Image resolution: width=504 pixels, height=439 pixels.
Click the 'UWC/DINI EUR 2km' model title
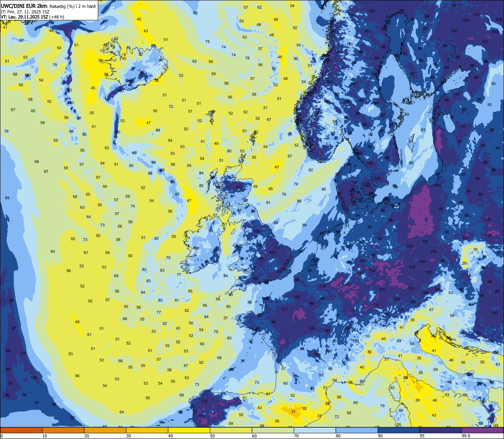tap(24, 6)
